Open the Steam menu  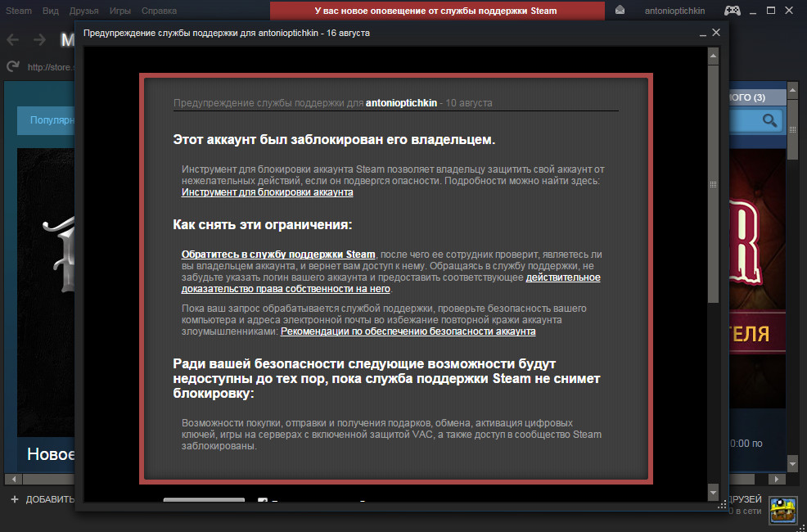[19, 11]
